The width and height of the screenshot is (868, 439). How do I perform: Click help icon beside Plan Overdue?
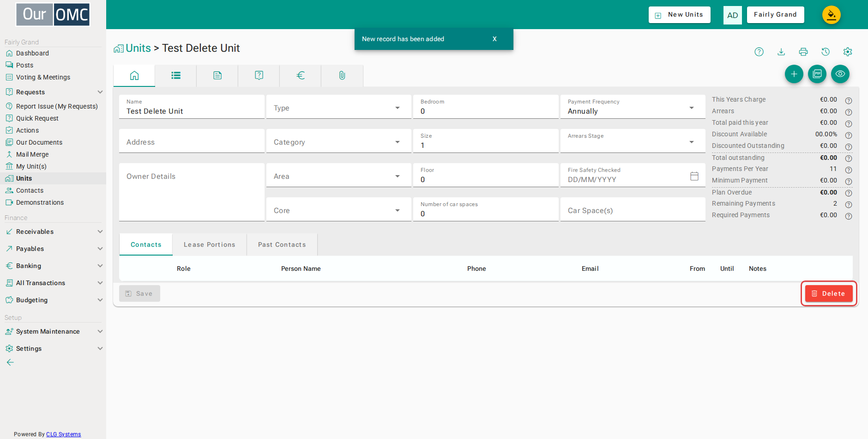(849, 193)
